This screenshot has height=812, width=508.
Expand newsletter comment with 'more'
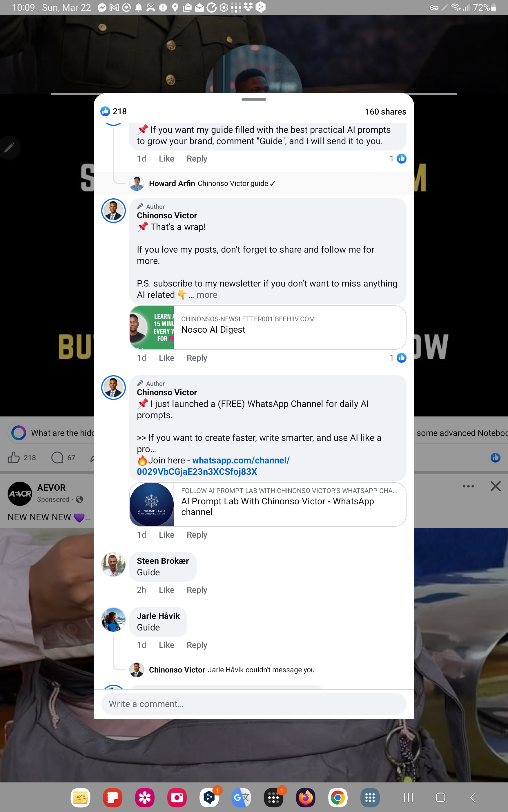point(207,295)
